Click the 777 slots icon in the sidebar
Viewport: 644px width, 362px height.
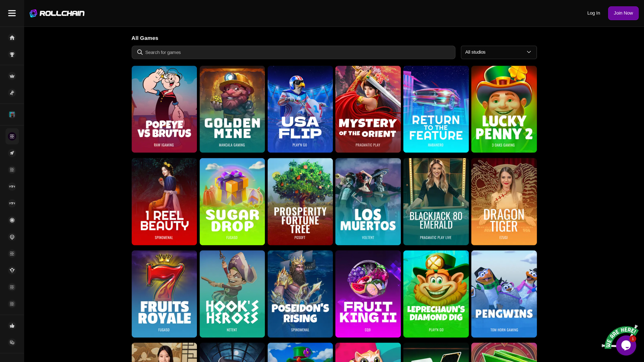click(12, 187)
